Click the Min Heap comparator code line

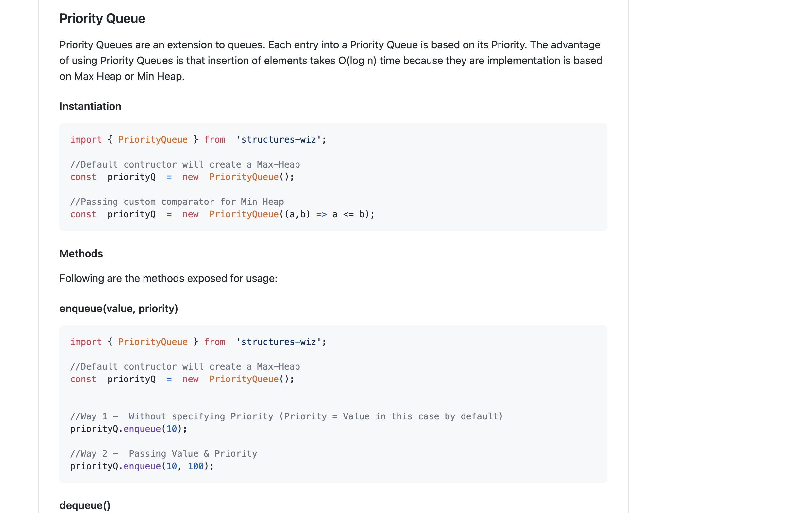(222, 214)
